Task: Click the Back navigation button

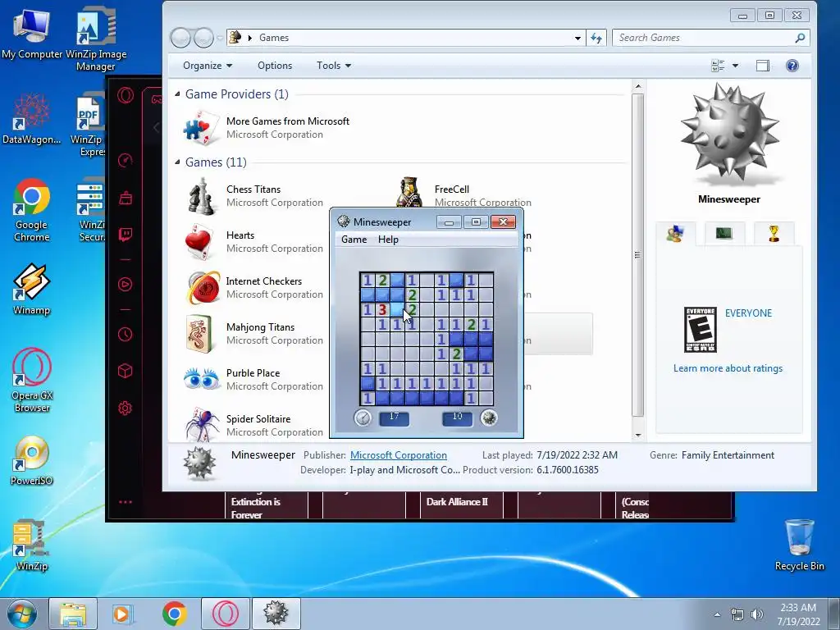Action: 181,38
